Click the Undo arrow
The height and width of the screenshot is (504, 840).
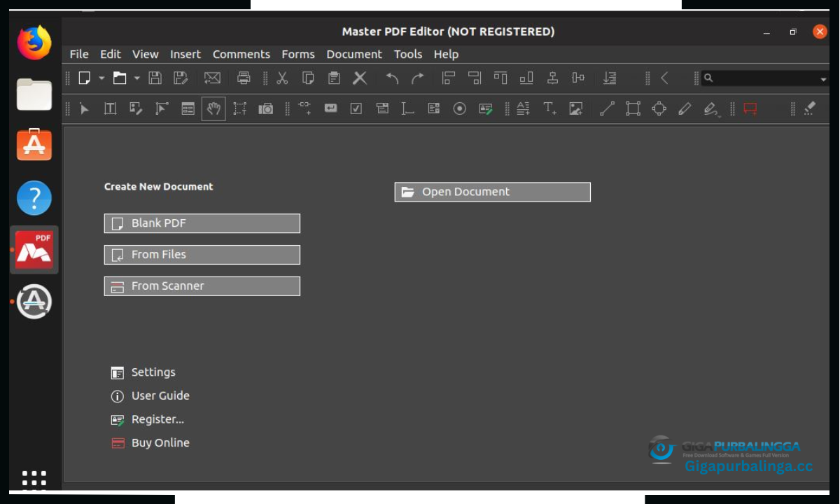pyautogui.click(x=392, y=78)
